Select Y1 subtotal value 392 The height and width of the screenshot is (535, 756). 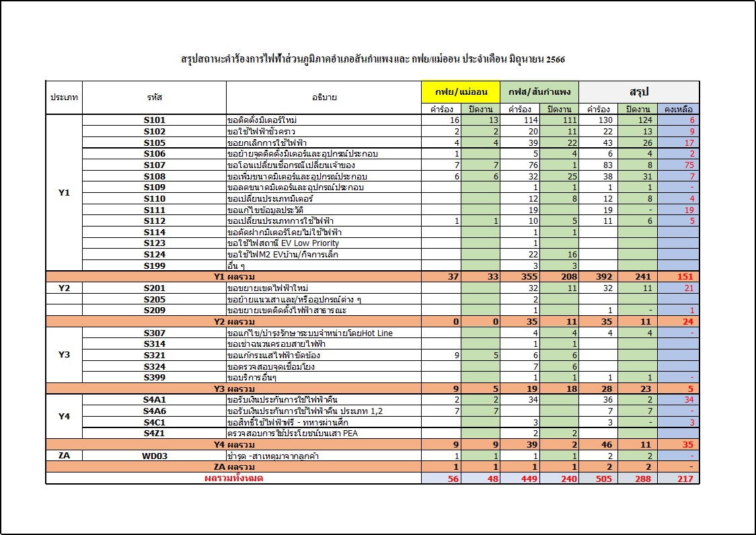[x=603, y=277]
